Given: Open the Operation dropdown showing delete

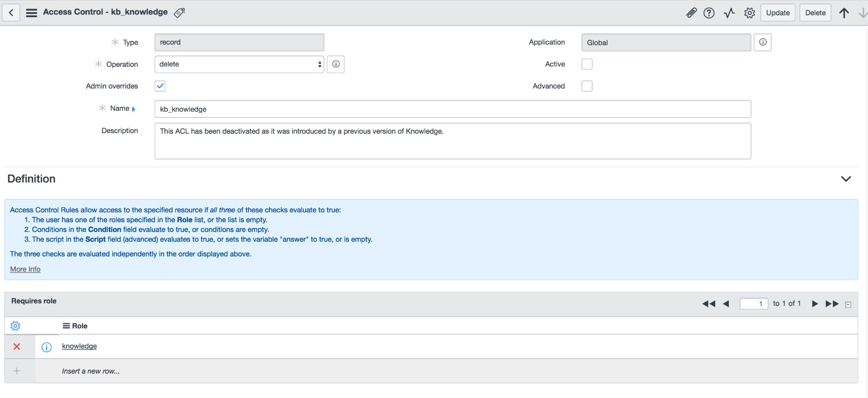Looking at the screenshot, I should tap(239, 64).
